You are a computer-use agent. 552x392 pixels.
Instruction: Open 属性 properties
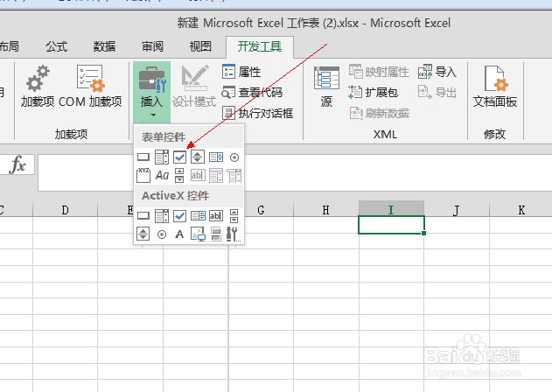241,72
